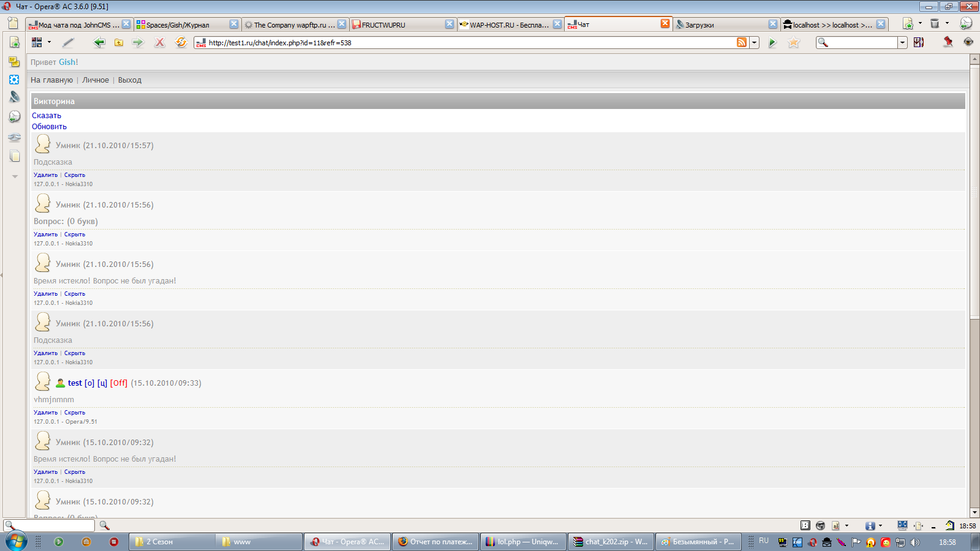The height and width of the screenshot is (551, 980).
Task: Click Скрыть under the vhmjnmnm message
Action: point(75,413)
